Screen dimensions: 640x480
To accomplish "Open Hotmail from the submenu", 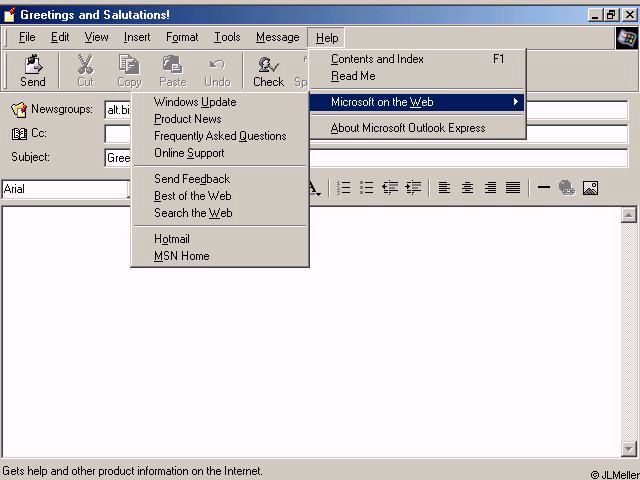I will pos(220,239).
